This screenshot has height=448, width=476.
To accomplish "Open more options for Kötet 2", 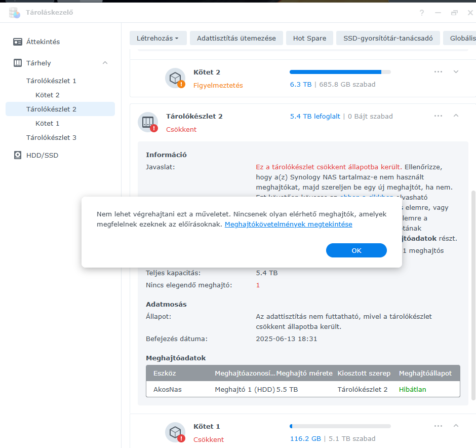I will [438, 71].
